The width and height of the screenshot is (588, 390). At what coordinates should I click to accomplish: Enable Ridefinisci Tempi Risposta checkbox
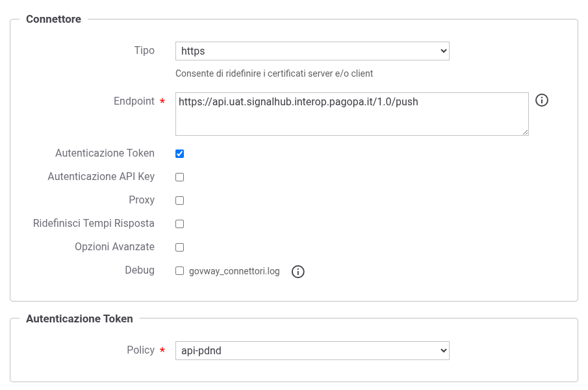(179, 224)
